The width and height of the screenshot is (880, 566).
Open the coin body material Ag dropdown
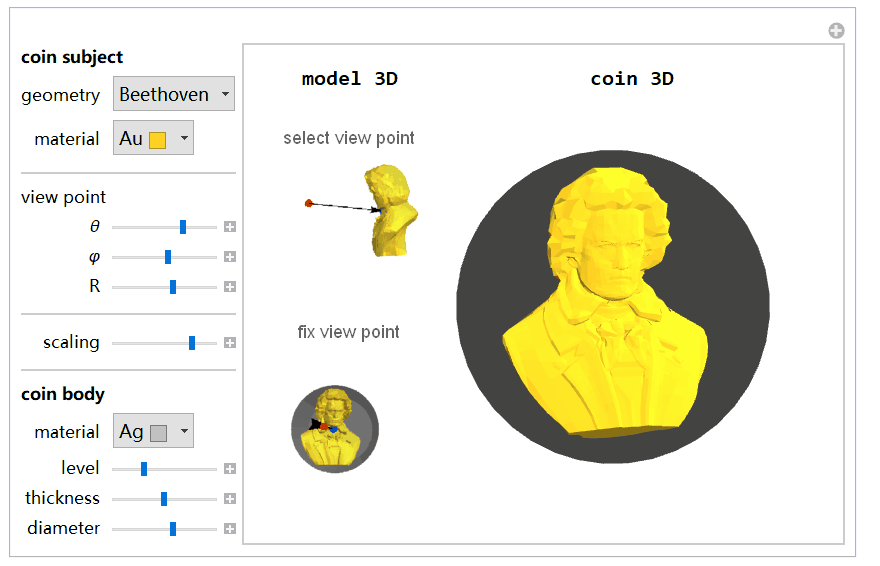coord(153,431)
